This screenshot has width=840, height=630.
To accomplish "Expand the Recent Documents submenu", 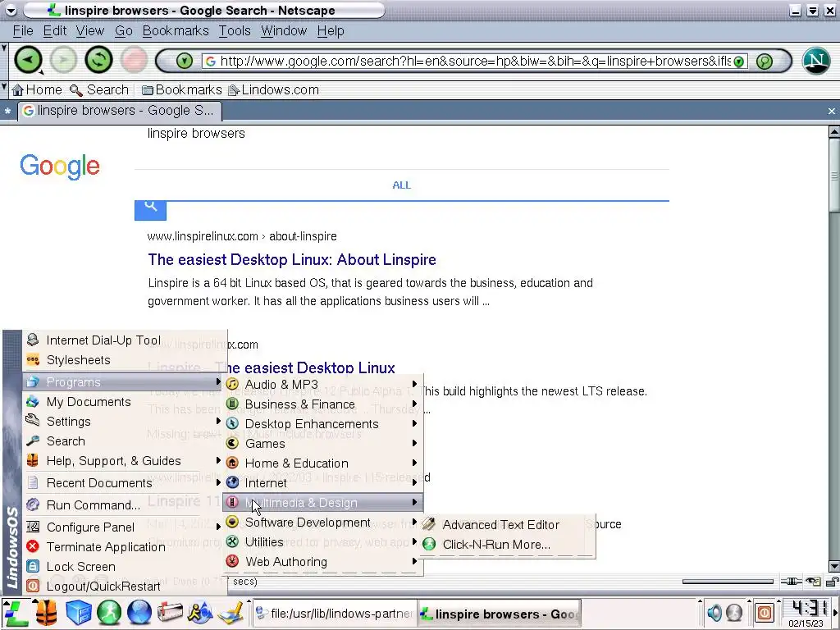I will coord(125,483).
